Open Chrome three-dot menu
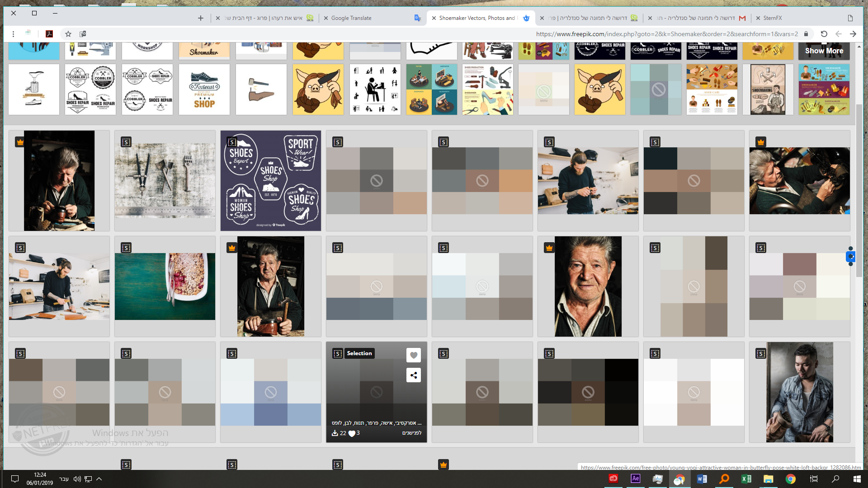The width and height of the screenshot is (868, 488). 13,34
